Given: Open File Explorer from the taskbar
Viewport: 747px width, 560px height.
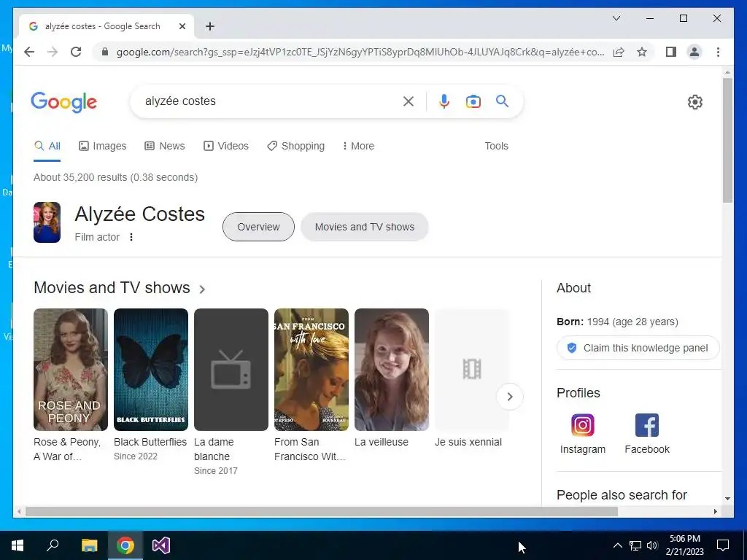Looking at the screenshot, I should (89, 545).
